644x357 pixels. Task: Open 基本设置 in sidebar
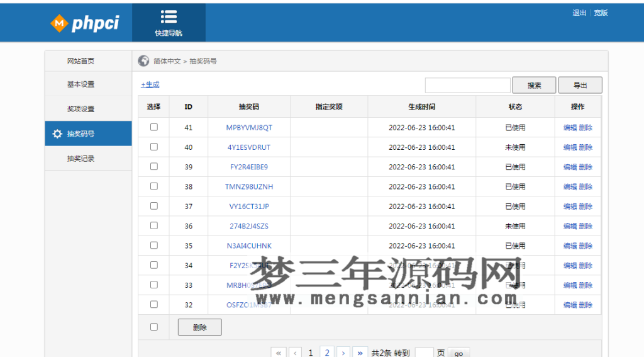click(88, 84)
